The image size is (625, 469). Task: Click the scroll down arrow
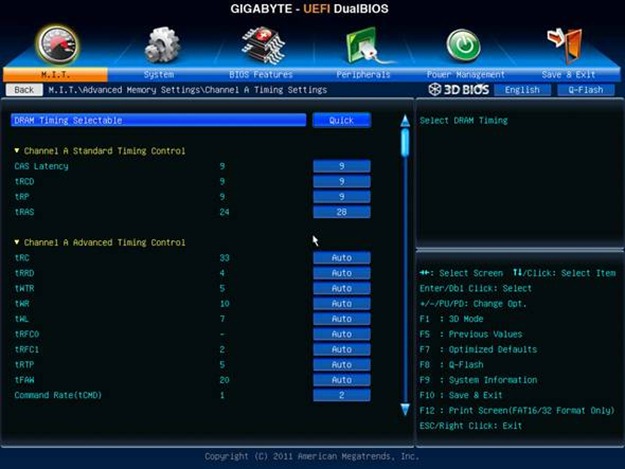click(405, 409)
